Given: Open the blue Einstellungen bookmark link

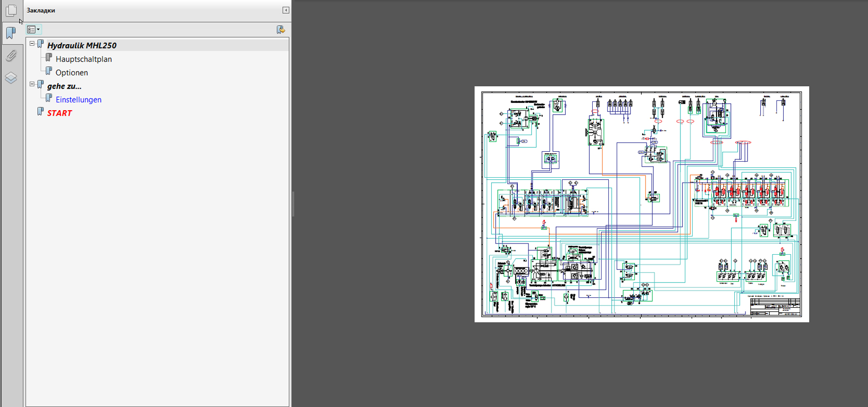Looking at the screenshot, I should pyautogui.click(x=78, y=100).
